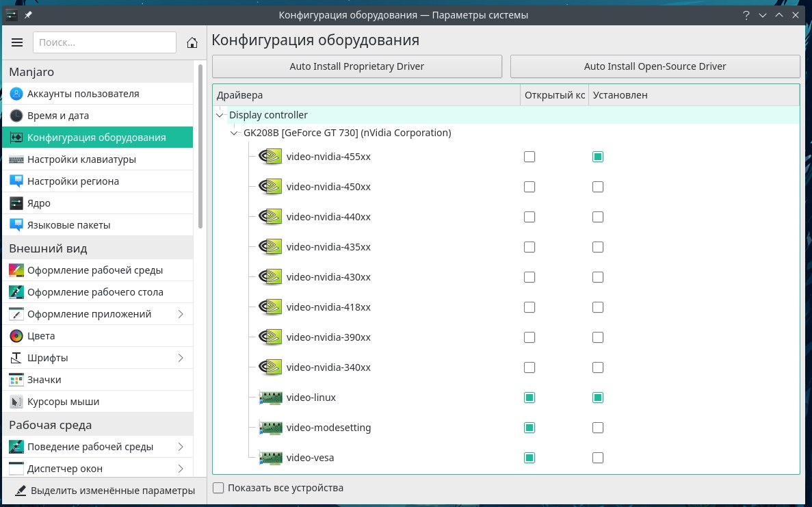Select Конфигурация оборудования in sidebar
The height and width of the screenshot is (507, 812).
(x=98, y=138)
